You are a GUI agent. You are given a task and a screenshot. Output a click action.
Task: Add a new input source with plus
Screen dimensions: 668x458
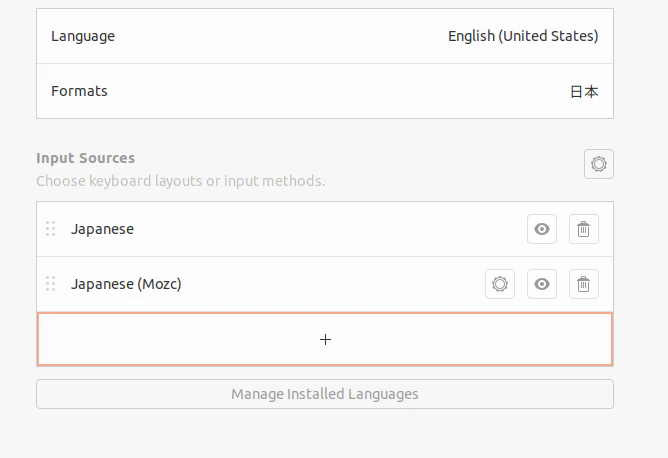click(325, 339)
